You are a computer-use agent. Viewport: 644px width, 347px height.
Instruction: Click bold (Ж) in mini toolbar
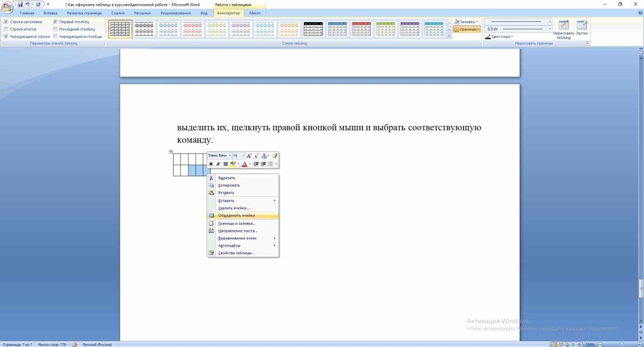pyautogui.click(x=210, y=164)
